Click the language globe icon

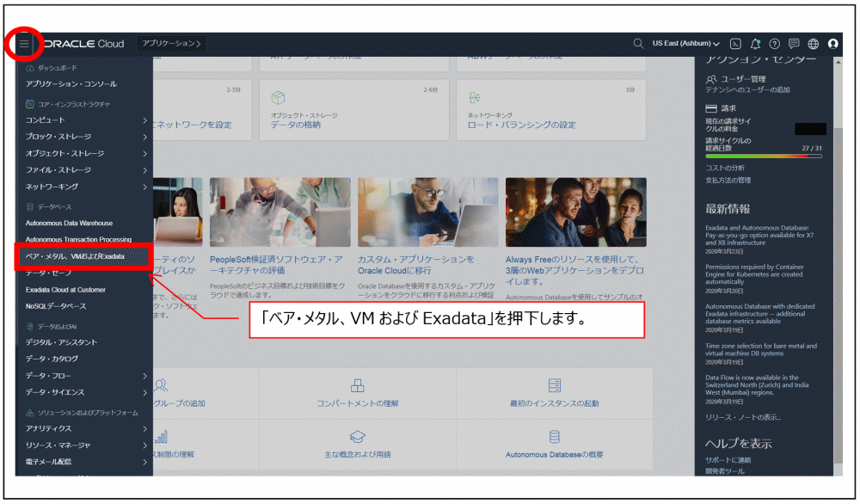(x=814, y=44)
